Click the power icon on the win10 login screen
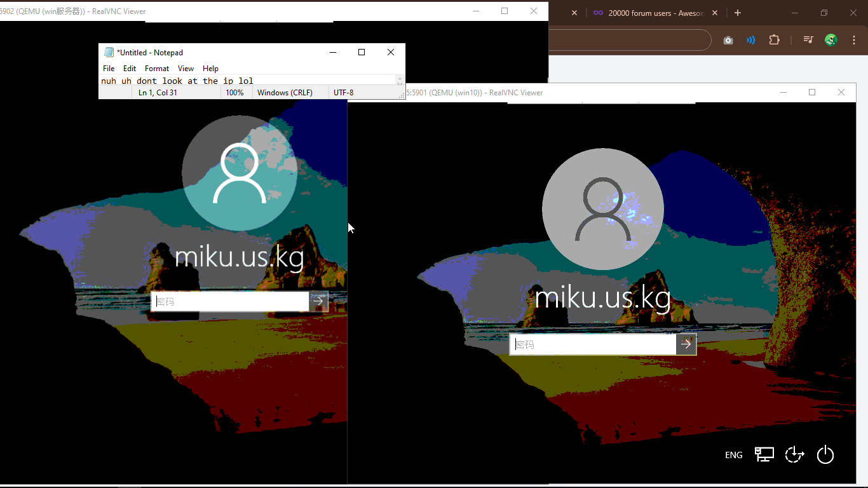Screen dimensions: 868x488 pyautogui.click(x=825, y=455)
